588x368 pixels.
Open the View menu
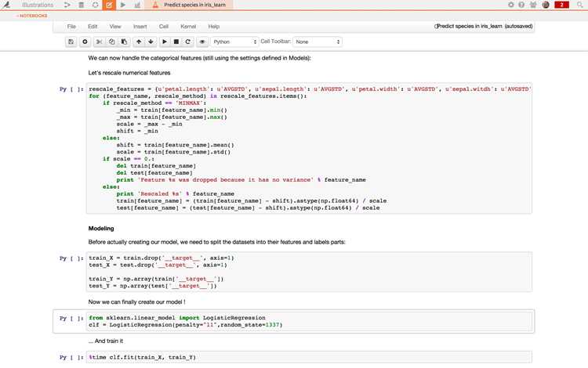point(115,26)
